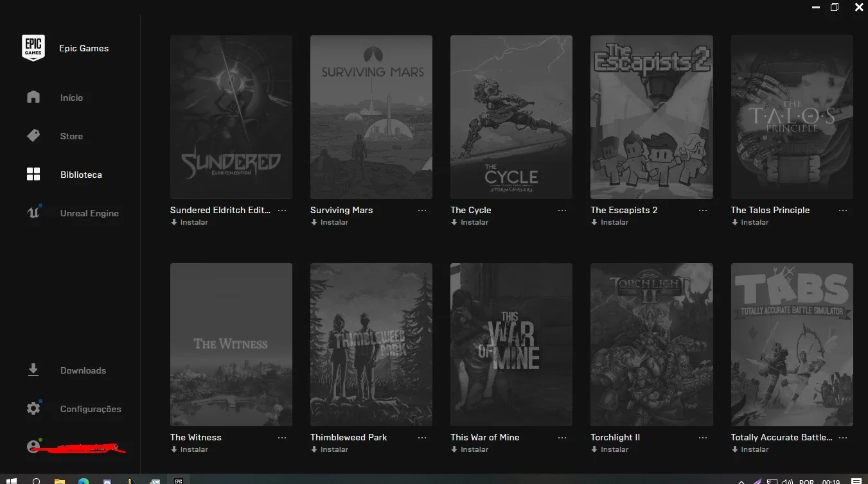Image resolution: width=868 pixels, height=484 pixels.
Task: Click the Surviving Mars title text
Action: point(341,210)
